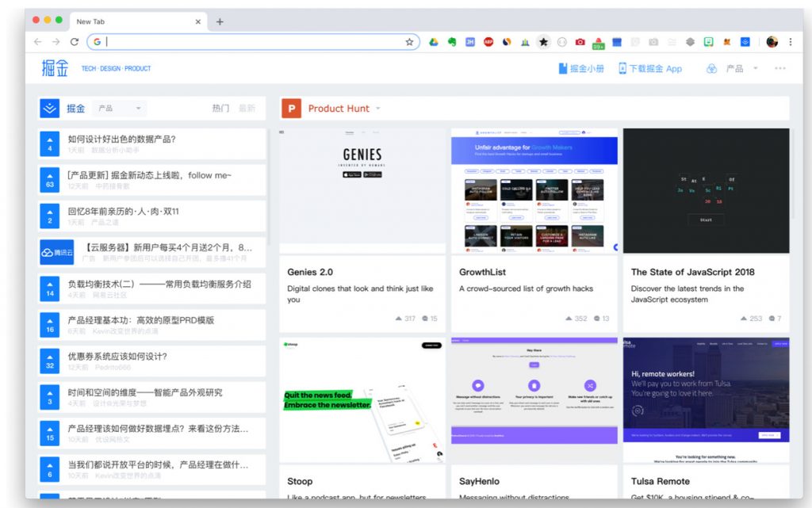Viewport: 812px width, 508px height.
Task: Click the gray layered stack extension icon
Action: tap(691, 42)
